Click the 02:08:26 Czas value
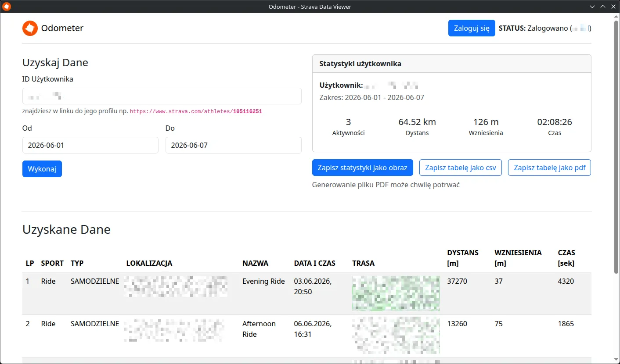The height and width of the screenshot is (364, 620). tap(555, 122)
